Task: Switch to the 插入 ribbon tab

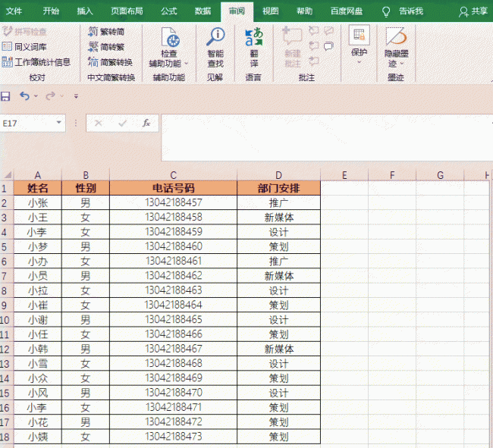Action: tap(85, 11)
